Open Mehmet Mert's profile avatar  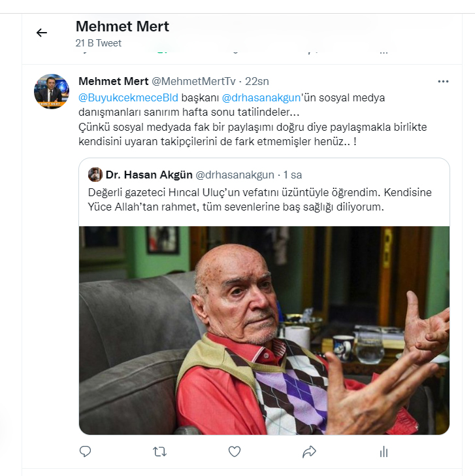(52, 92)
